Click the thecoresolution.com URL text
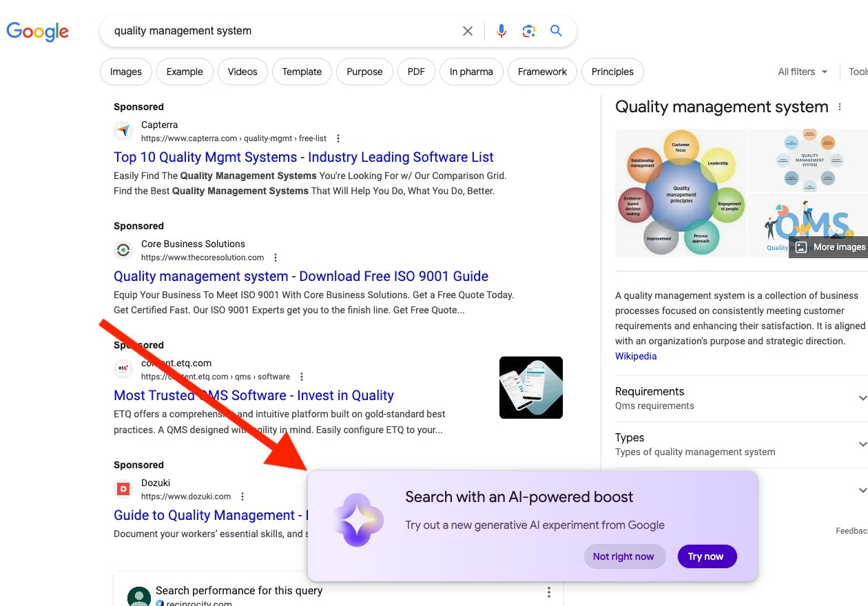 (203, 258)
